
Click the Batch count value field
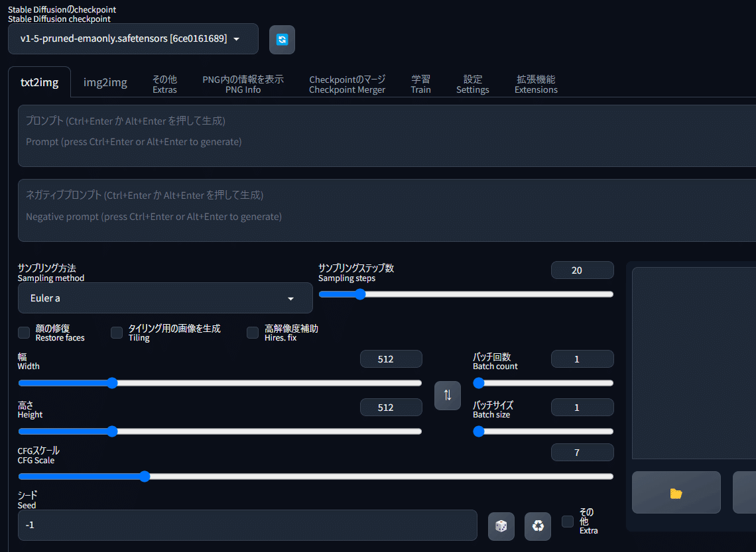point(582,359)
